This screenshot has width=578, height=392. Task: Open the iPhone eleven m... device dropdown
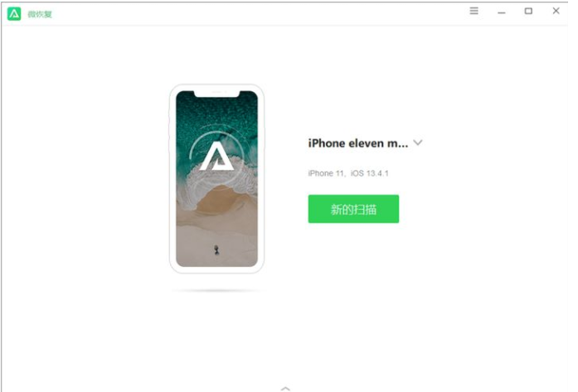point(358,143)
